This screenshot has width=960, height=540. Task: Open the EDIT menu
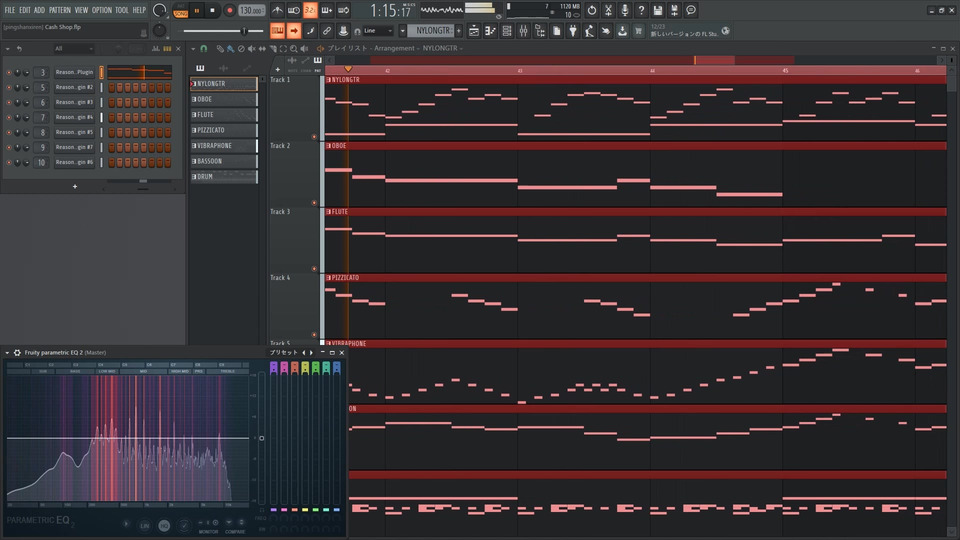[x=24, y=10]
